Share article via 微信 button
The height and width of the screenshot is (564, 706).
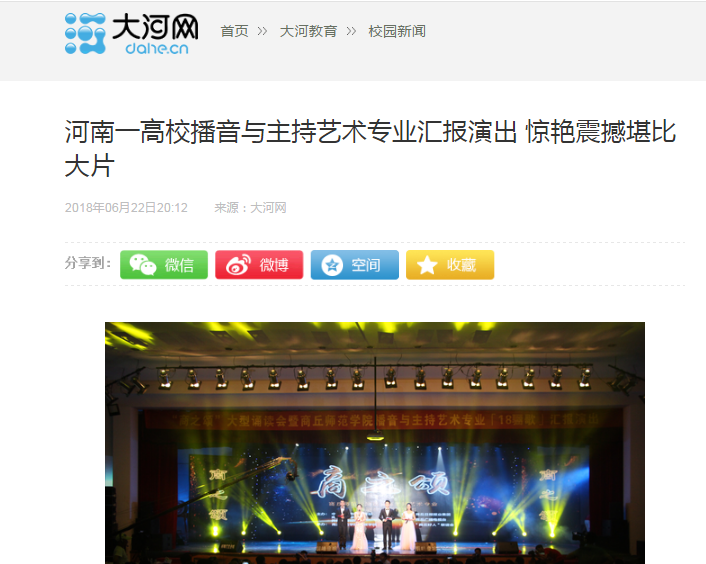(164, 265)
